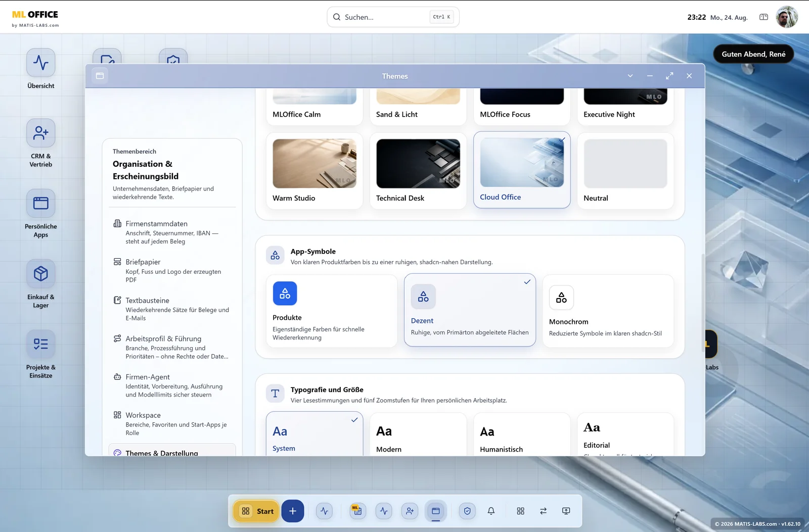Click the © 2026 MATIS-LABS.com version text

[x=757, y=524]
